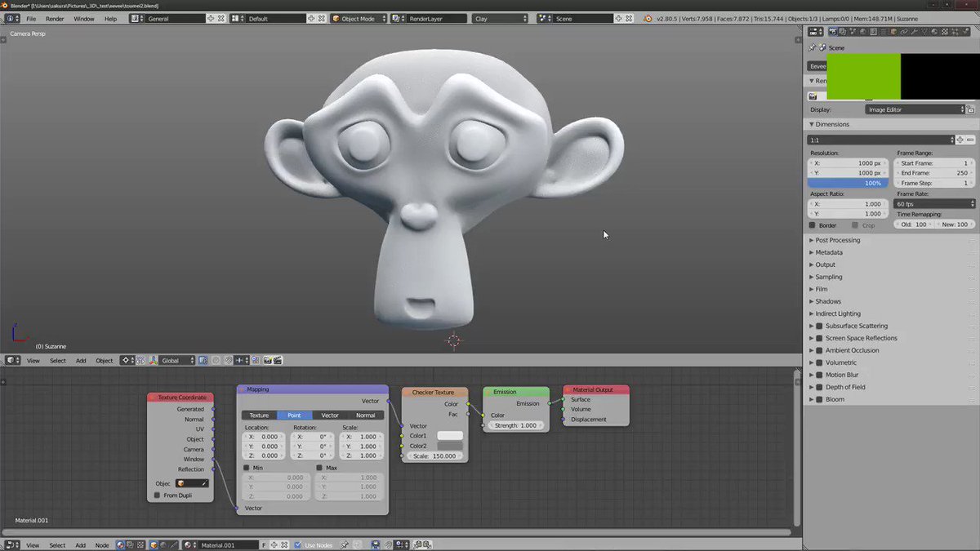This screenshot has height=551, width=980.
Task: Open the Render menu
Action: point(55,18)
